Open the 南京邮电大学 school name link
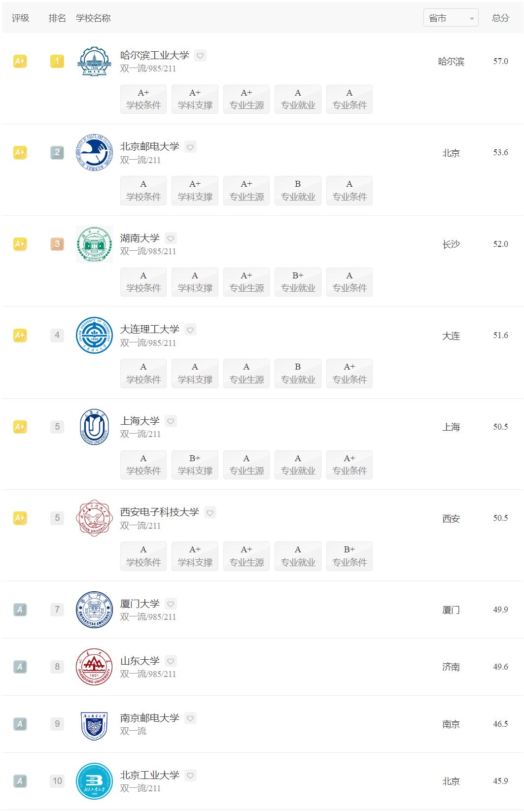This screenshot has height=812, width=524. 150,718
